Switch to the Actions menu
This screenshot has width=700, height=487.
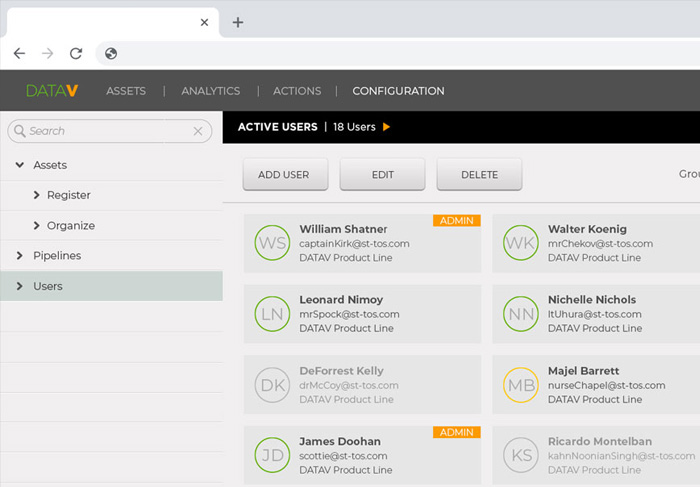point(297,91)
